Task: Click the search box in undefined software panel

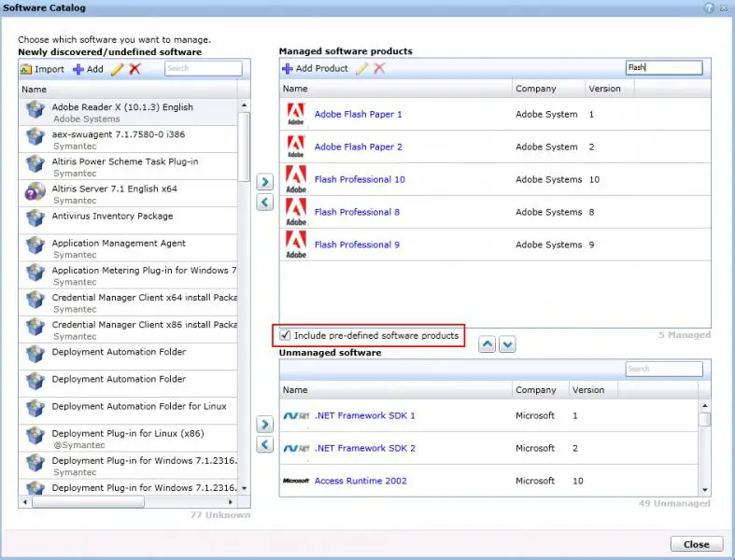Action: [204, 68]
